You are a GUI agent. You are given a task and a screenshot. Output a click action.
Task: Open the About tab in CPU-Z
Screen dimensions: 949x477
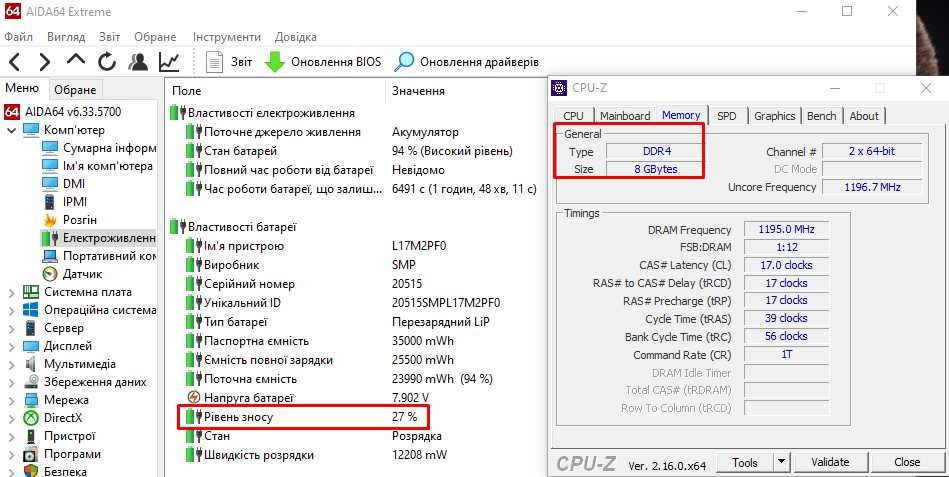point(864,116)
